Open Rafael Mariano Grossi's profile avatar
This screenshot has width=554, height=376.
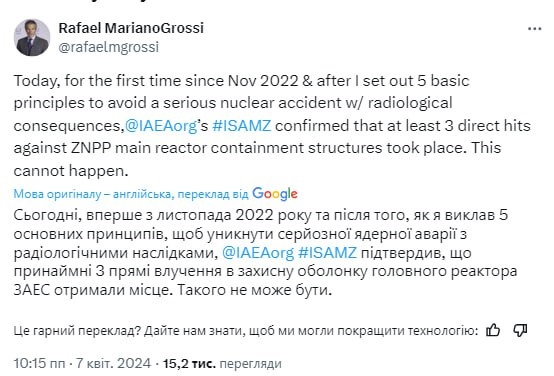click(x=32, y=37)
